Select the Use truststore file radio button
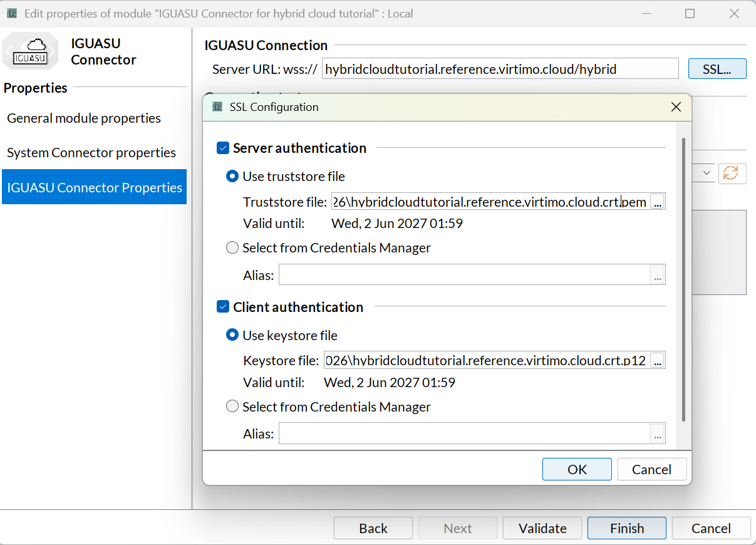Screen dimensions: 756x545 pos(232,177)
